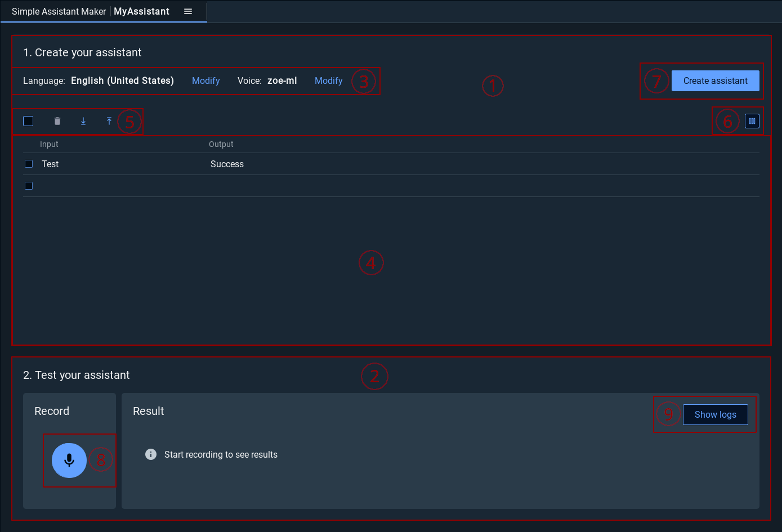Select the Simple Assistant Maker MyAssistant tab
Viewport: 782px width, 532px height.
(x=90, y=11)
